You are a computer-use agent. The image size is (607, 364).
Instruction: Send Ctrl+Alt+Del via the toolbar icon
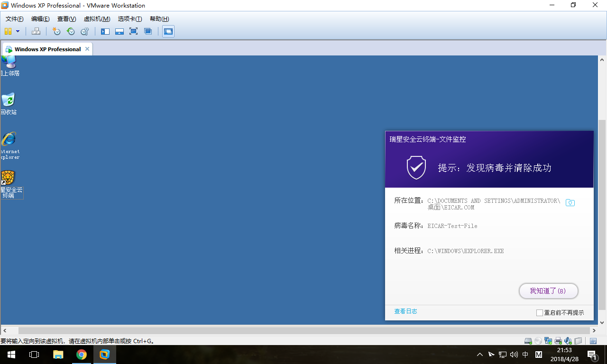36,31
